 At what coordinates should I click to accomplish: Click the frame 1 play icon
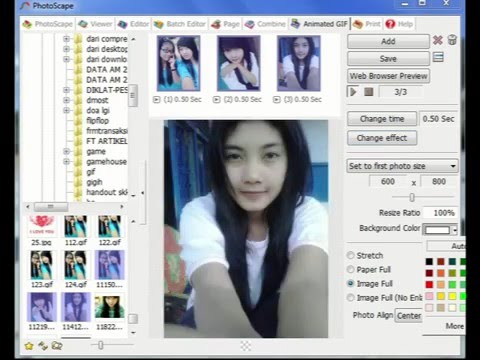point(156,100)
